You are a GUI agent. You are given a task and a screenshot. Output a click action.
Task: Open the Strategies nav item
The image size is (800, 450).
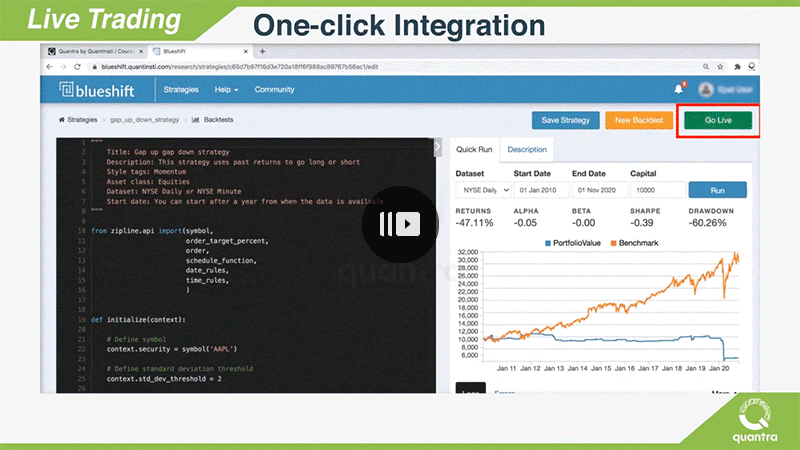coord(181,90)
